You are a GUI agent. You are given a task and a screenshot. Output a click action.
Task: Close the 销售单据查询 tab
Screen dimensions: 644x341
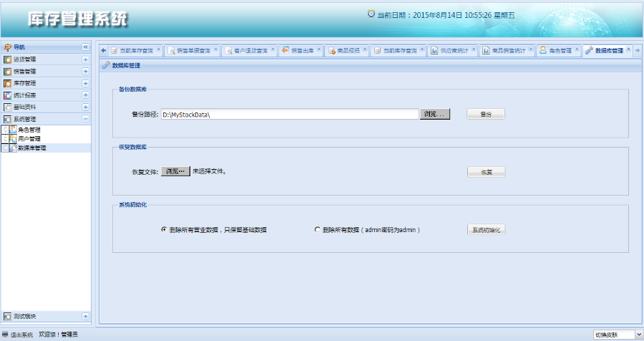[x=215, y=49]
